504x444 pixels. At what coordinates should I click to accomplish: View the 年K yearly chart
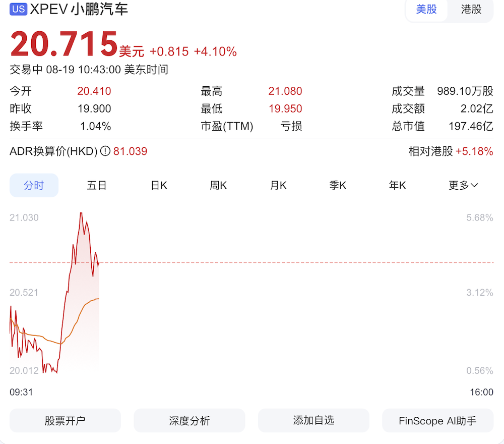click(397, 185)
